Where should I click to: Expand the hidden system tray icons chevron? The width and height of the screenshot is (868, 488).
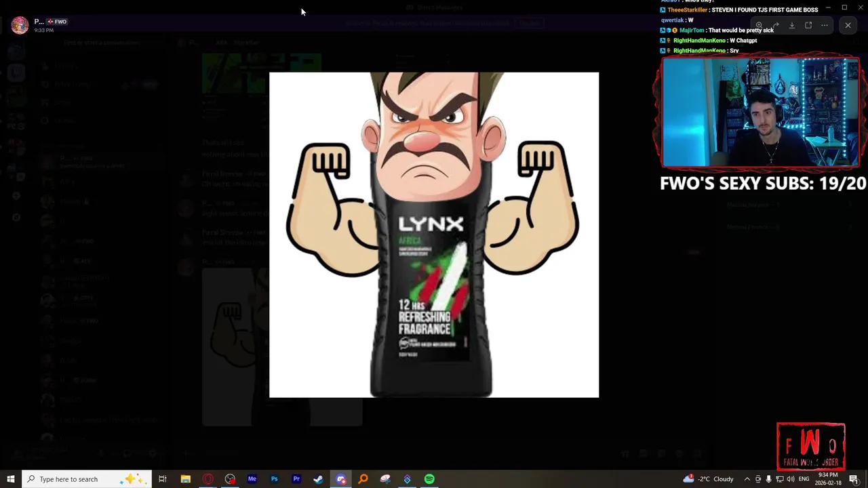pyautogui.click(x=747, y=479)
